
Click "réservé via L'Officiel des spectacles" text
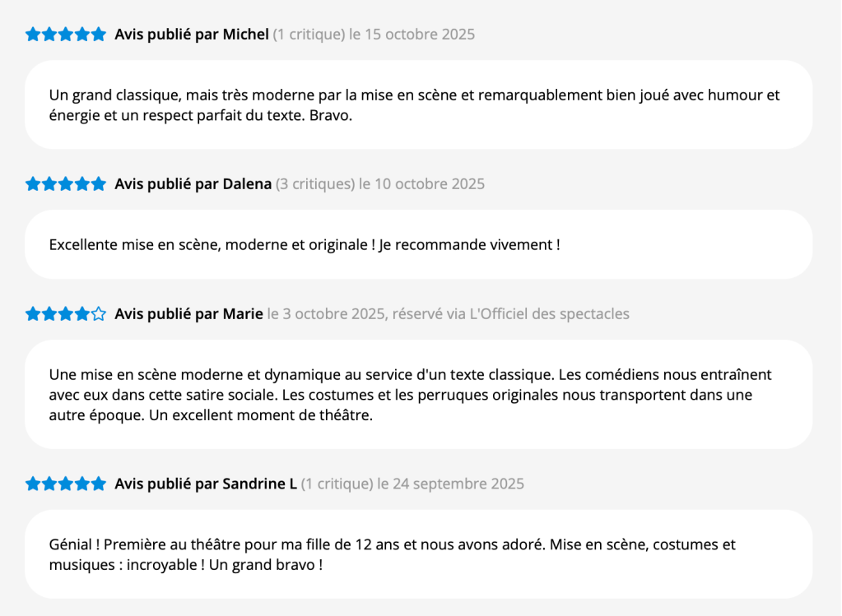[511, 314]
